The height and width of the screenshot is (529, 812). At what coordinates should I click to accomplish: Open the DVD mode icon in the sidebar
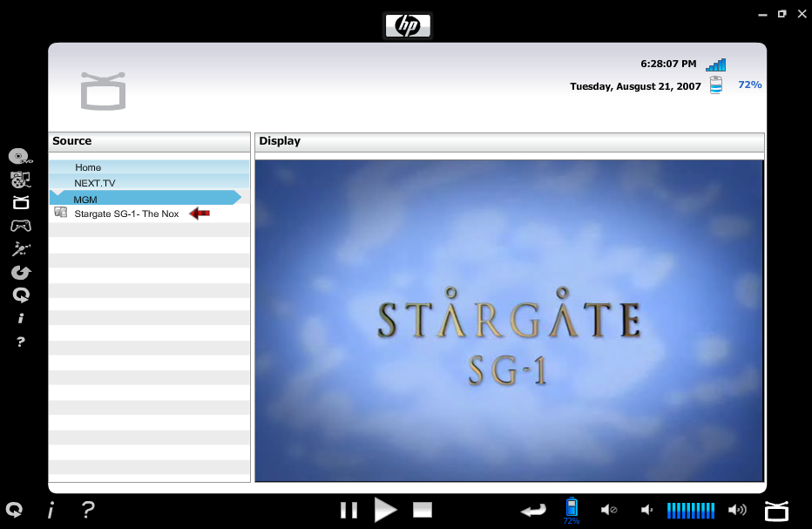point(20,156)
